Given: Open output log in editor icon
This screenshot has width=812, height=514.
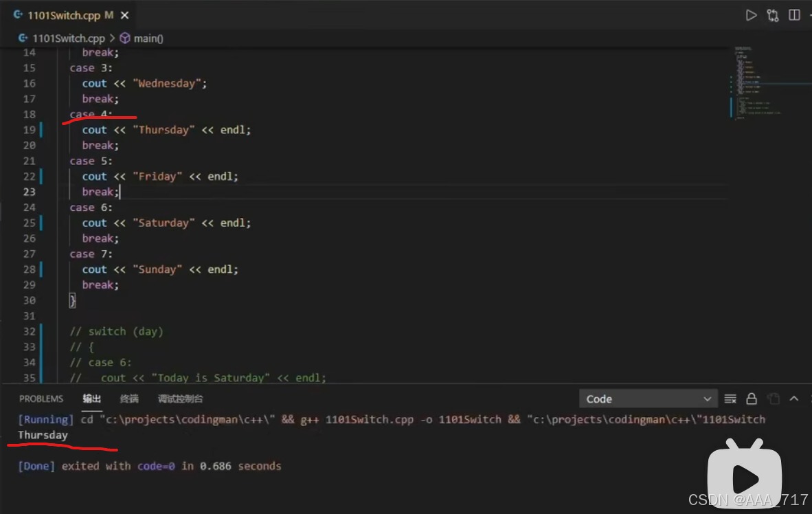Looking at the screenshot, I should [774, 399].
